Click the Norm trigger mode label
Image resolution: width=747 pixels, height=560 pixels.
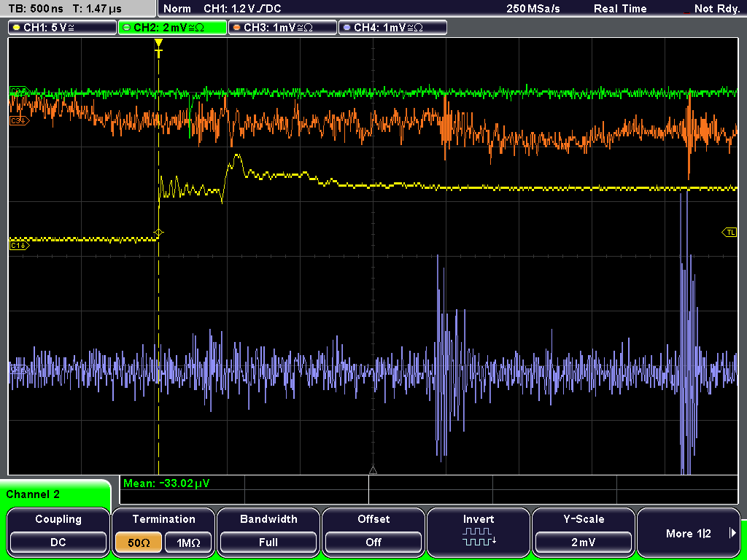pyautogui.click(x=177, y=9)
